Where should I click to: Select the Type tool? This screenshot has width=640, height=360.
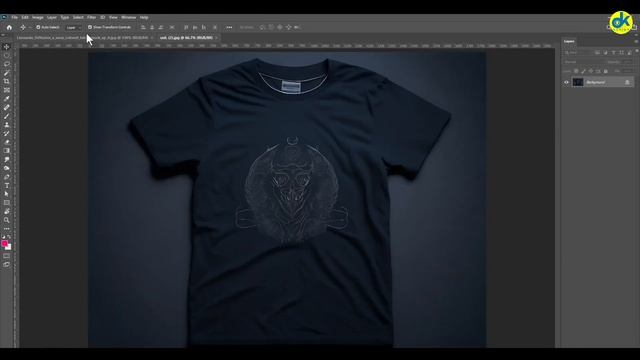7,185
